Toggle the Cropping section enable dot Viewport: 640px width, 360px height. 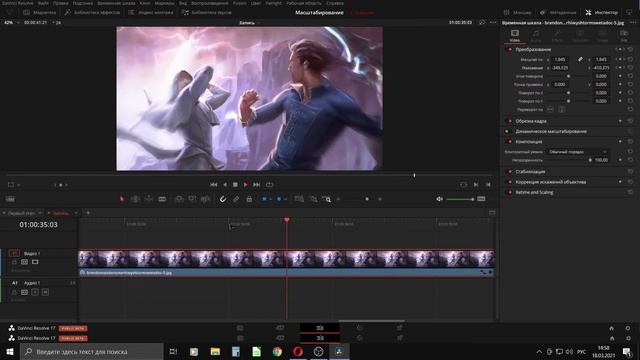point(509,121)
